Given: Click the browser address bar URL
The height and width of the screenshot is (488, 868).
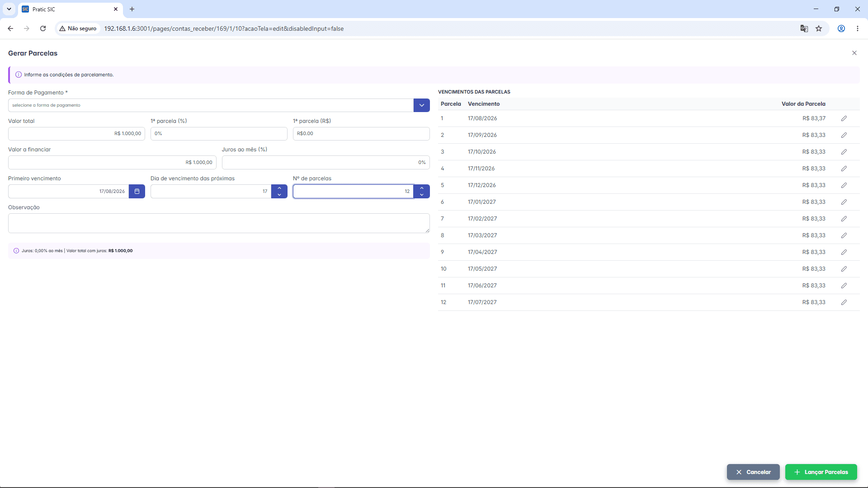Looking at the screenshot, I should pyautogui.click(x=224, y=28).
